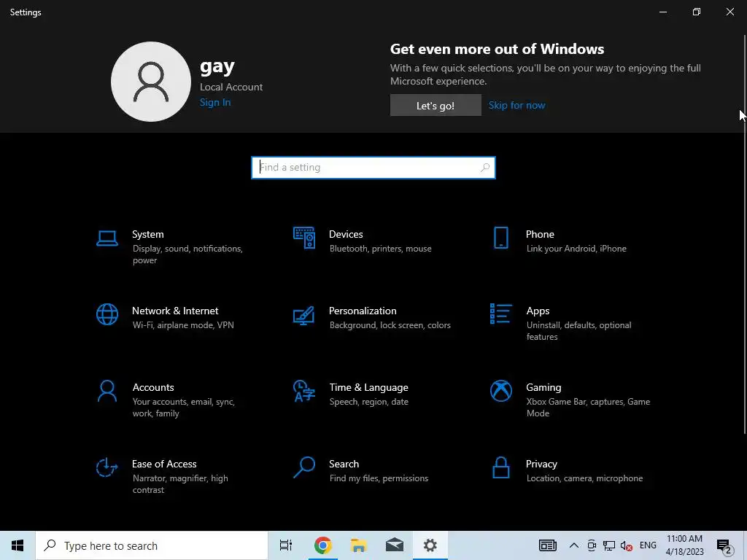The image size is (747, 560).
Task: Click 'Find my files, permissions' description
Action: 379,478
